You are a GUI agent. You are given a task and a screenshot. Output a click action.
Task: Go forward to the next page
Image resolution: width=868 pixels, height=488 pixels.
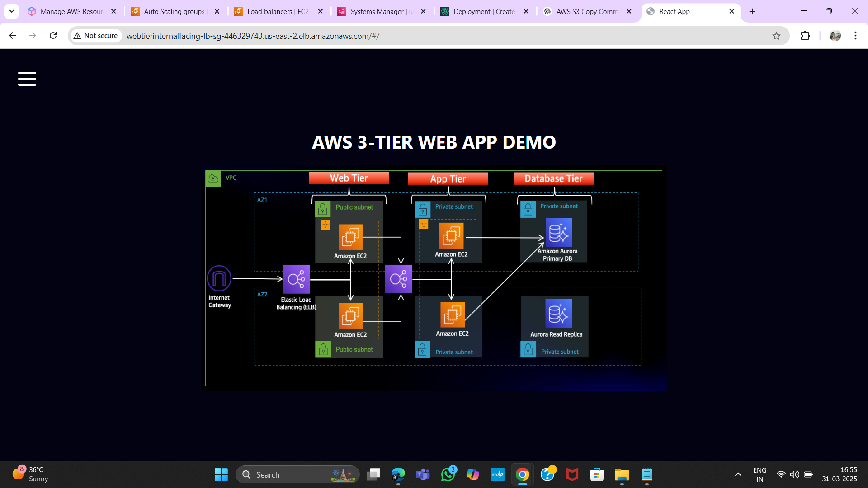click(x=33, y=36)
